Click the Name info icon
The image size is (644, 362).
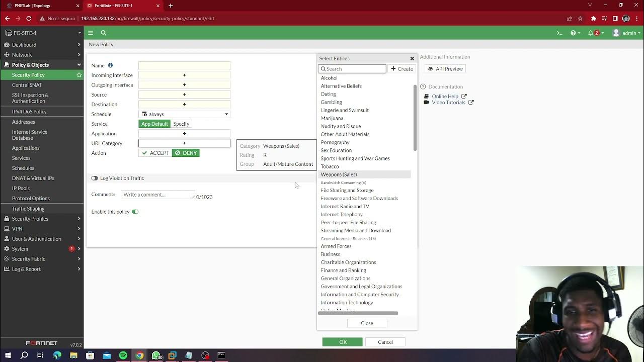[110, 65]
